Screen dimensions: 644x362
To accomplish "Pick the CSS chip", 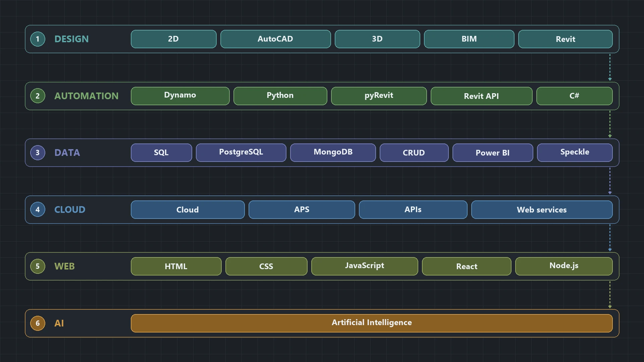I will pos(266,266).
